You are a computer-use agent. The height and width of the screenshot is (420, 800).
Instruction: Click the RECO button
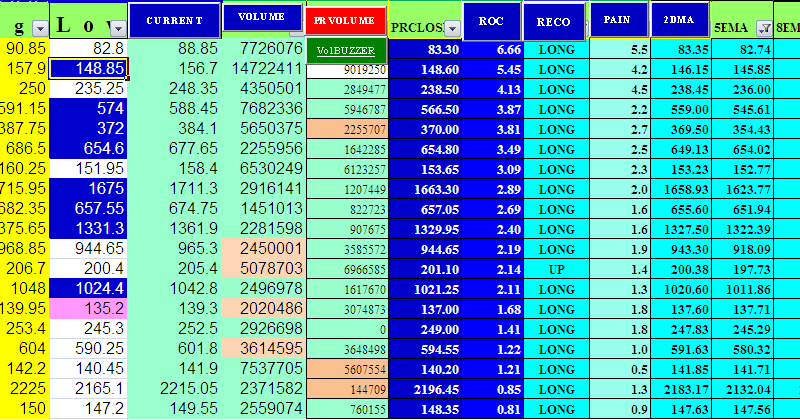(553, 22)
